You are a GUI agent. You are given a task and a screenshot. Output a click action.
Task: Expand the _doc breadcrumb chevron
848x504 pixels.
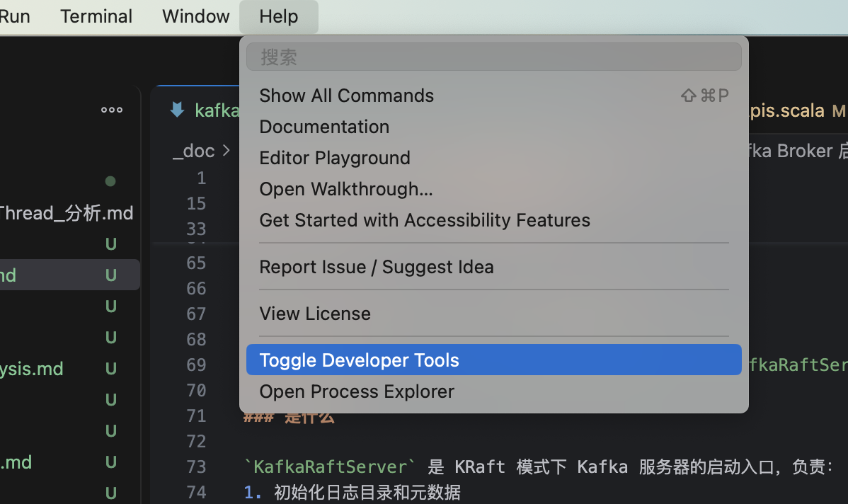click(227, 150)
